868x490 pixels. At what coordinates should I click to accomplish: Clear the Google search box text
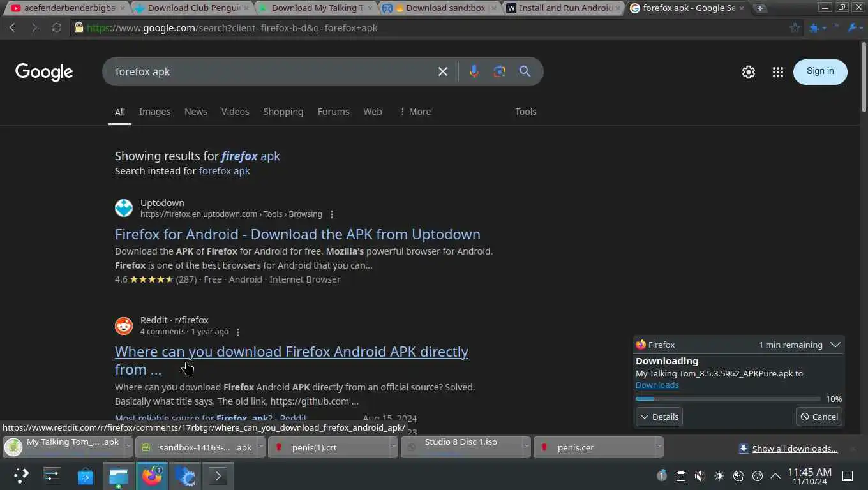tap(443, 71)
